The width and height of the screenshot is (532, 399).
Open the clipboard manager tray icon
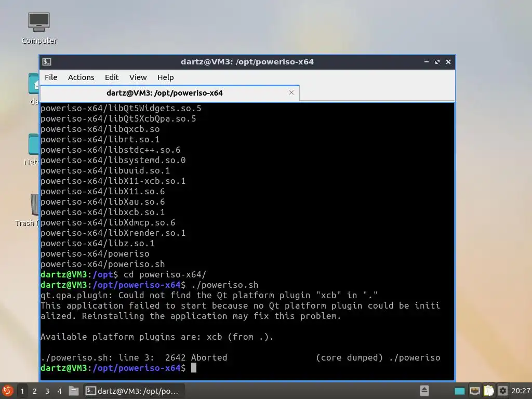click(488, 391)
